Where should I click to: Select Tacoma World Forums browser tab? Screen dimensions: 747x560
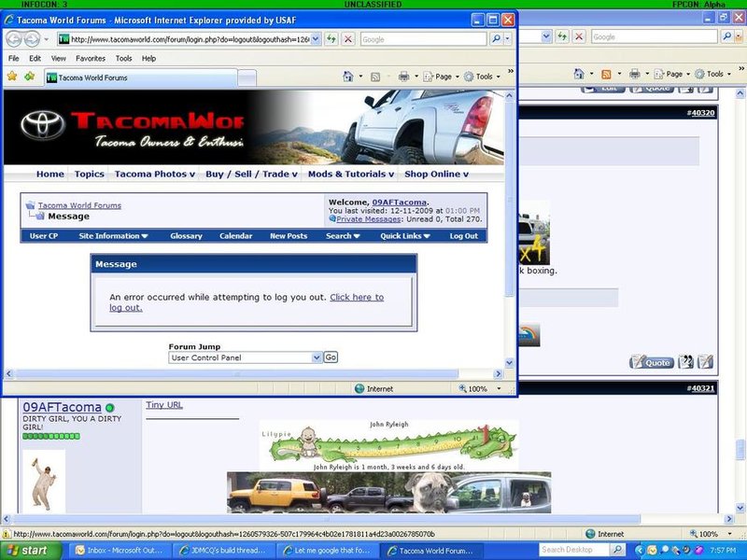click(141, 77)
